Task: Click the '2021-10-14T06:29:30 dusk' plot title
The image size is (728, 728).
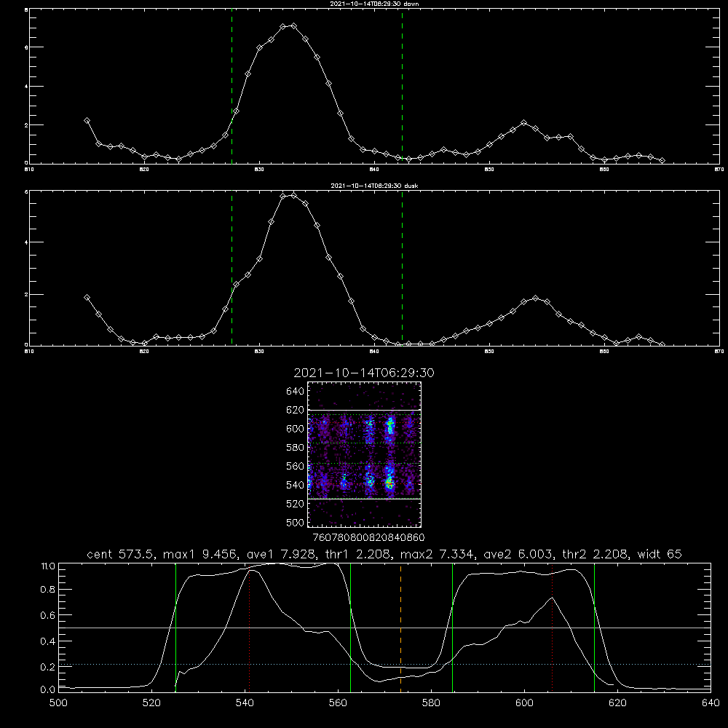Action: (x=374, y=186)
